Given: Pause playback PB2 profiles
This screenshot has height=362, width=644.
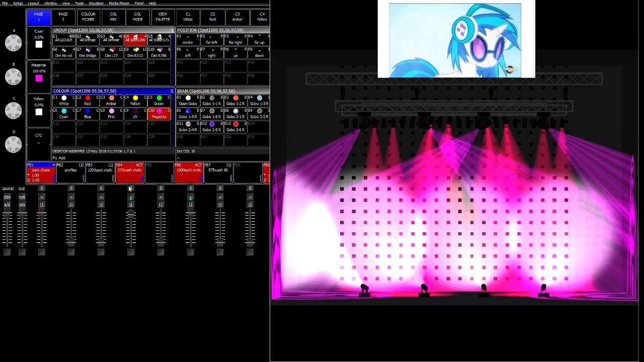Looking at the screenshot, I should pyautogui.click(x=71, y=205).
